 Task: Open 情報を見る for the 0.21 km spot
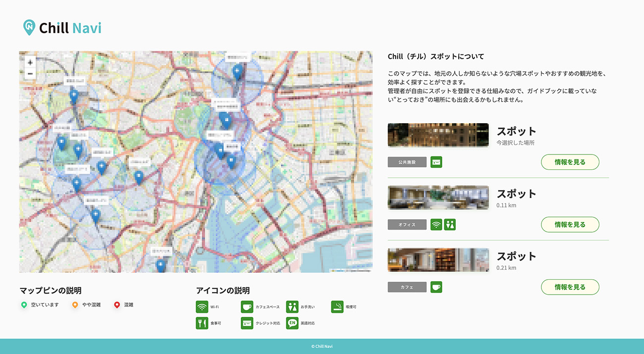[x=570, y=287]
